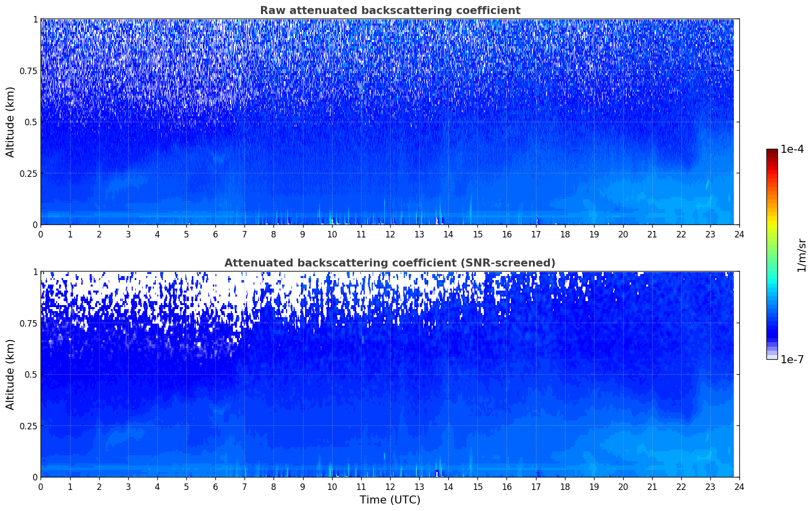Click the colorbar gradient strip
The height and width of the screenshot is (511, 812).
772,254
